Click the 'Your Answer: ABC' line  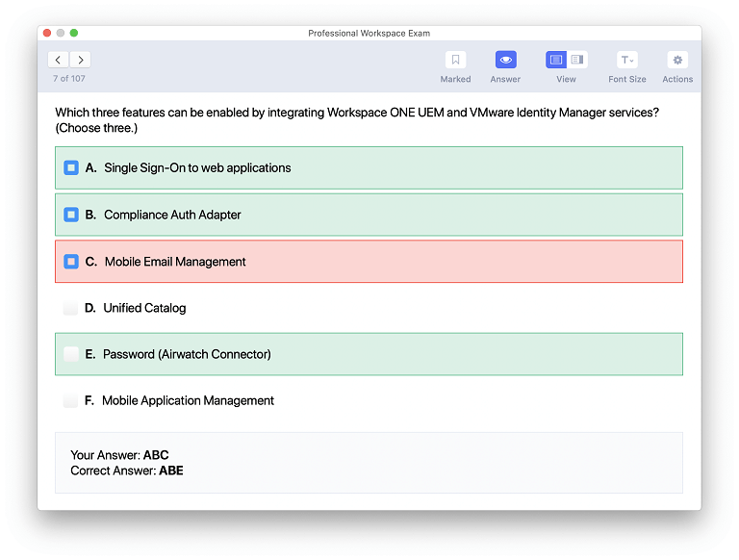pos(119,455)
